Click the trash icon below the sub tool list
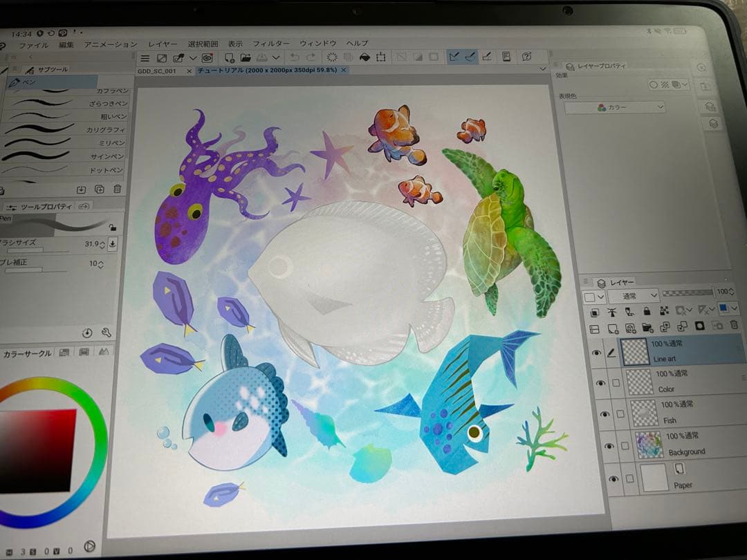This screenshot has width=747, height=560. click(x=118, y=189)
